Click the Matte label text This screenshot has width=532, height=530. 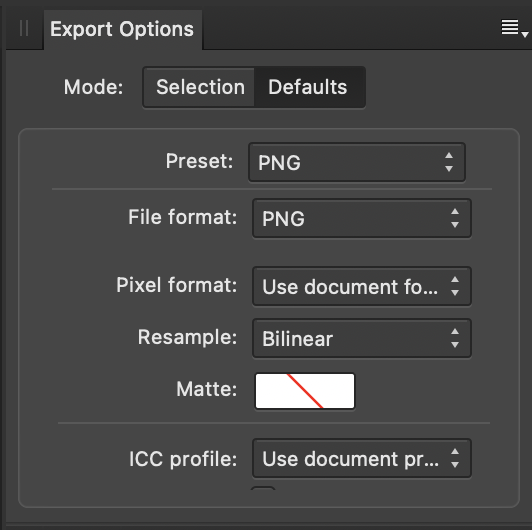pos(206,389)
